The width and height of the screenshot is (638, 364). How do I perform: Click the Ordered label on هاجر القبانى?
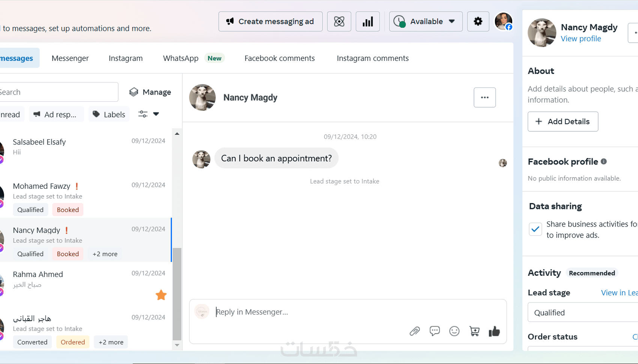73,342
